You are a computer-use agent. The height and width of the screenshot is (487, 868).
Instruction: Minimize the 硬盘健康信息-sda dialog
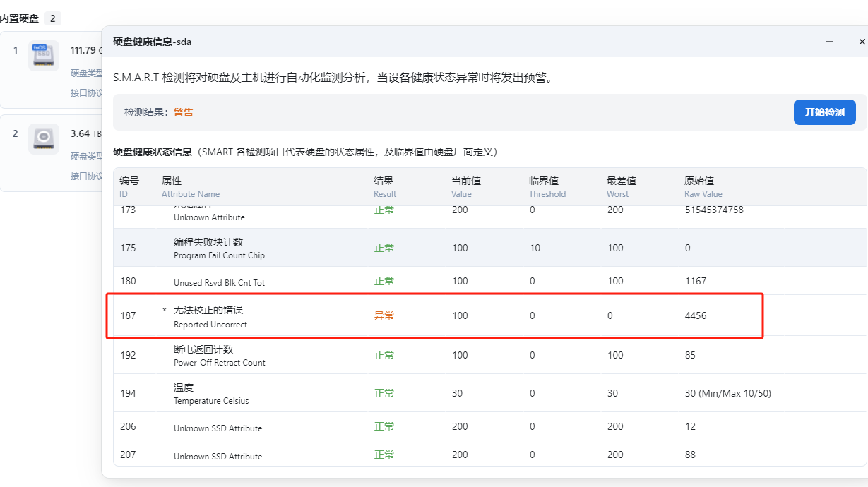[x=830, y=42]
